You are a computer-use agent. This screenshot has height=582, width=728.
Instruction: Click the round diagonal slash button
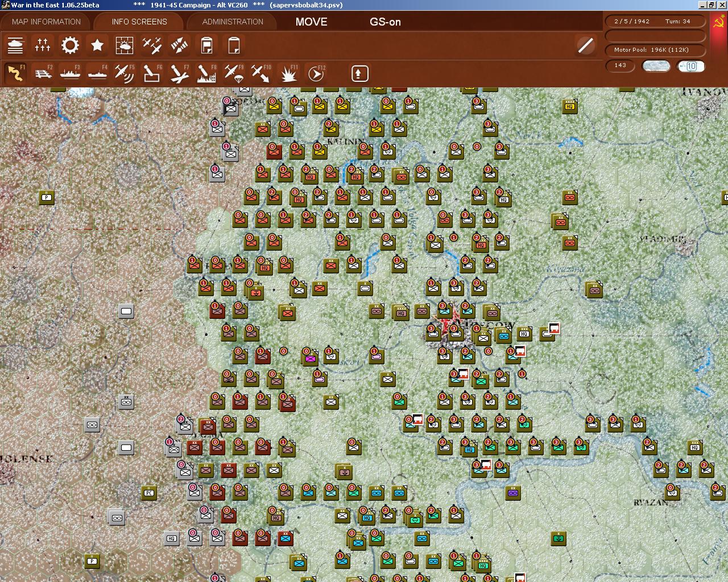(585, 45)
